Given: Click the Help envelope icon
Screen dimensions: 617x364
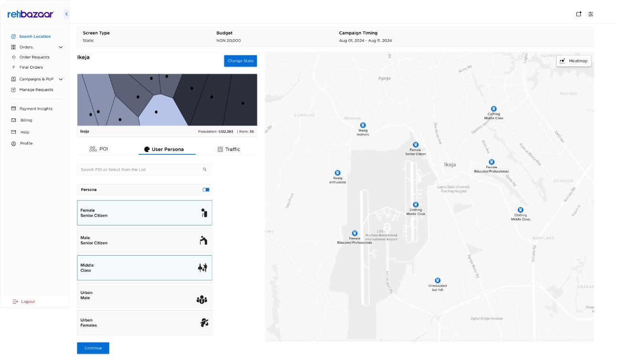Looking at the screenshot, I should (x=14, y=132).
